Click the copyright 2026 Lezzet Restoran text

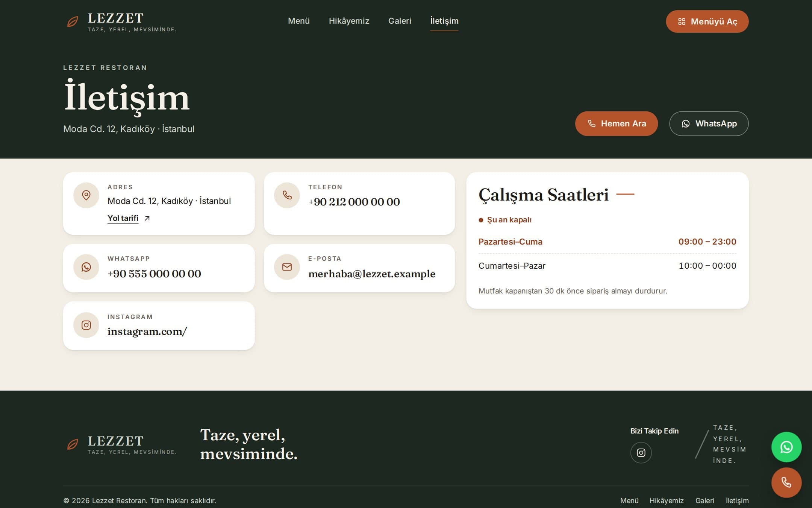(x=139, y=500)
